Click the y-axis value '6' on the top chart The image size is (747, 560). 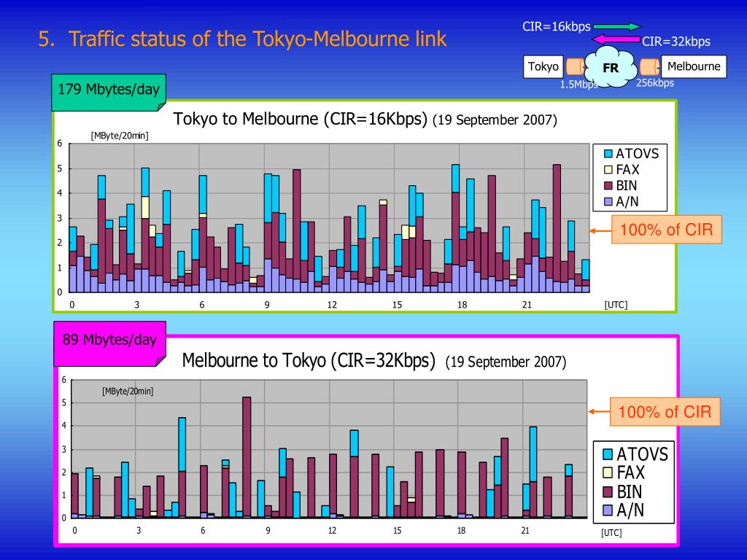(60, 143)
